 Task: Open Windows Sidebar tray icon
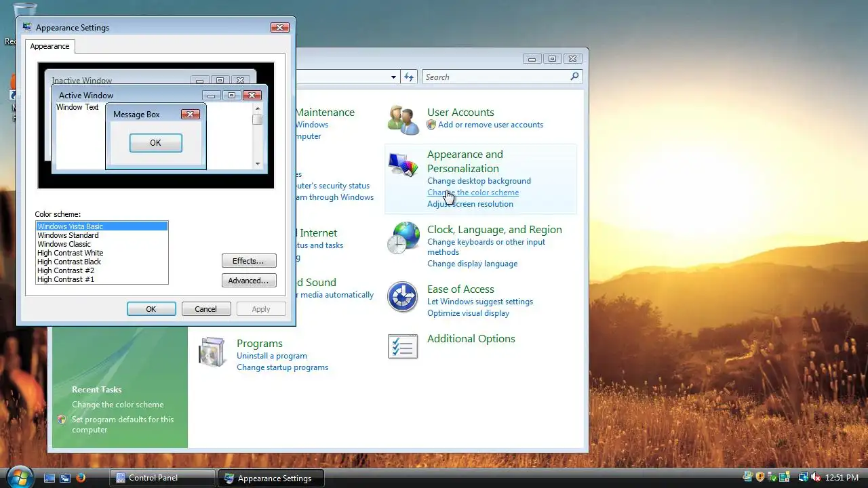point(785,478)
